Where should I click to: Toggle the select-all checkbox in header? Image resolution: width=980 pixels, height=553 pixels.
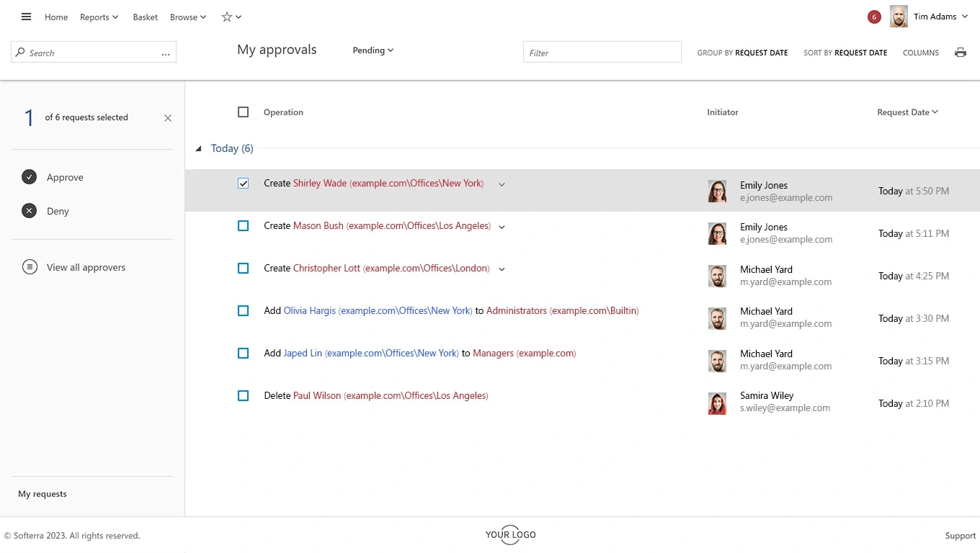click(243, 112)
